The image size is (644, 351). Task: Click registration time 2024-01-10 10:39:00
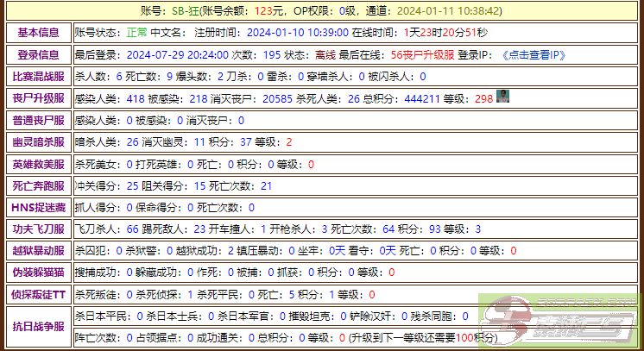[298, 33]
